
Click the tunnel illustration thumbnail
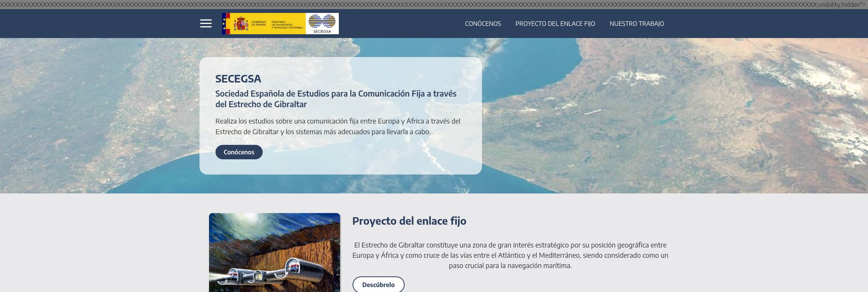pos(274,252)
